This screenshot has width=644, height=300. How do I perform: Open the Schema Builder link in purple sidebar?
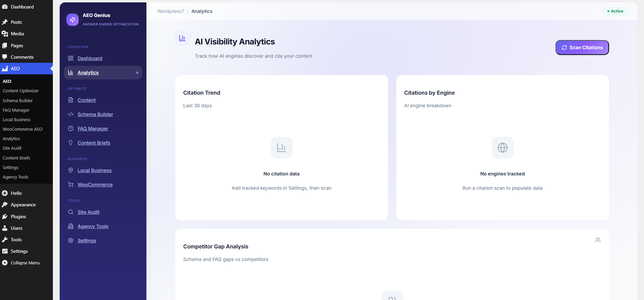[95, 114]
